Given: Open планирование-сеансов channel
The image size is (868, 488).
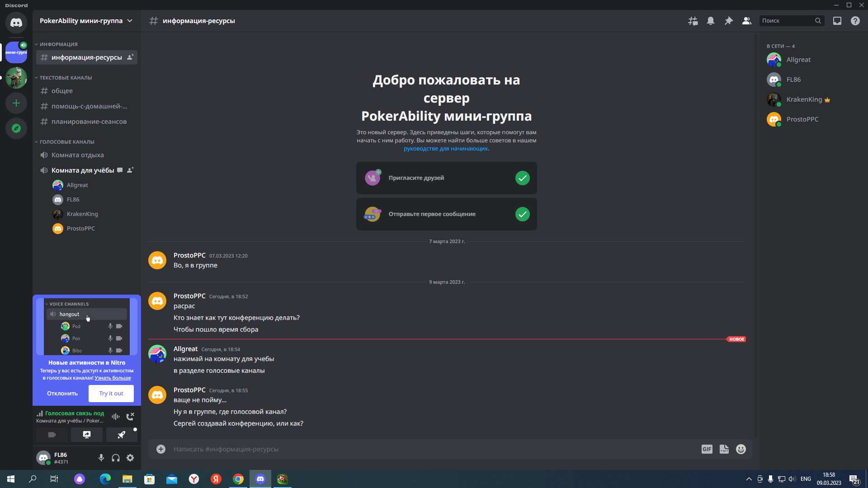Looking at the screenshot, I should coord(86,122).
